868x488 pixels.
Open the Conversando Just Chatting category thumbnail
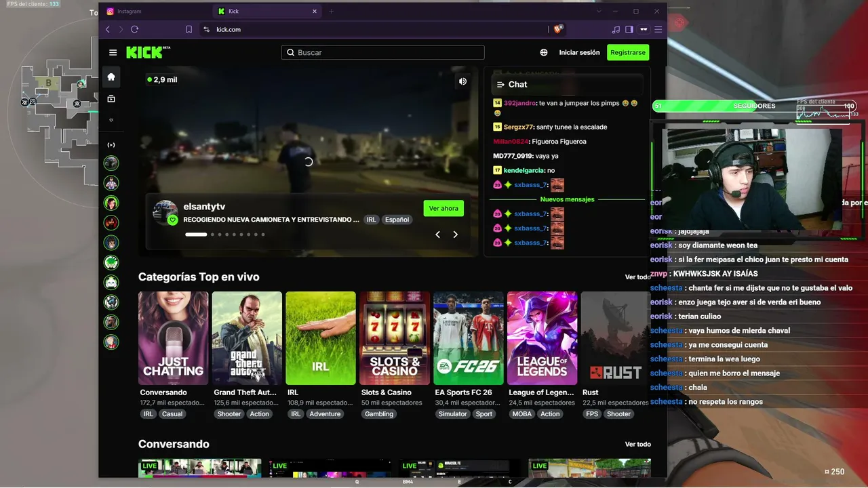[174, 338]
